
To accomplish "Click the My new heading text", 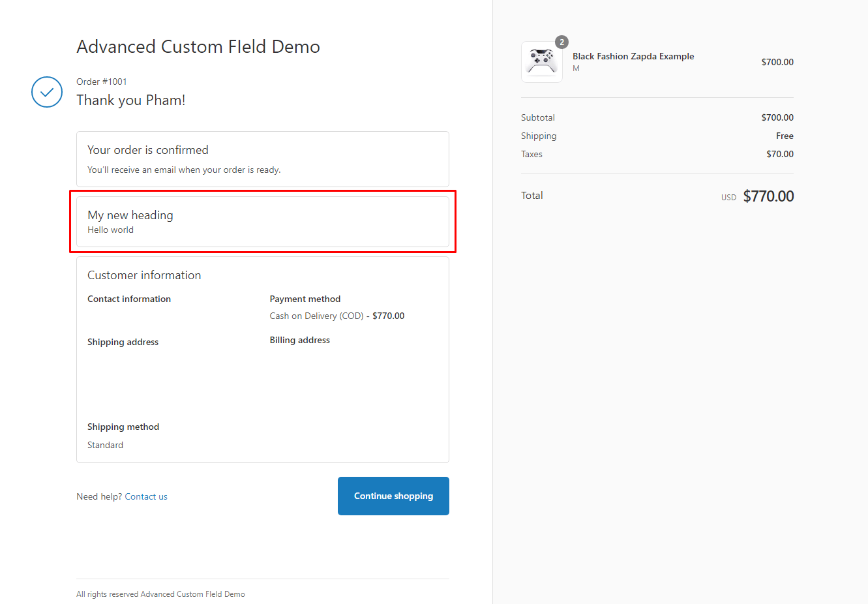I will click(130, 215).
